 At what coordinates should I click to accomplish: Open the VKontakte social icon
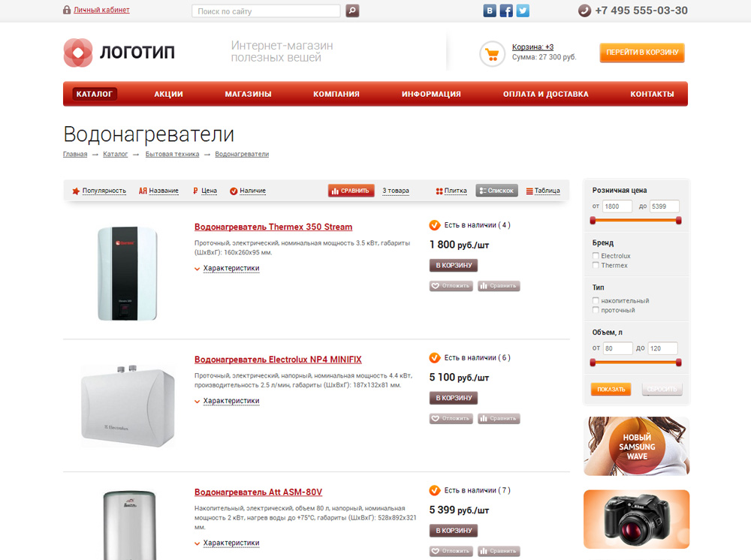coord(490,11)
